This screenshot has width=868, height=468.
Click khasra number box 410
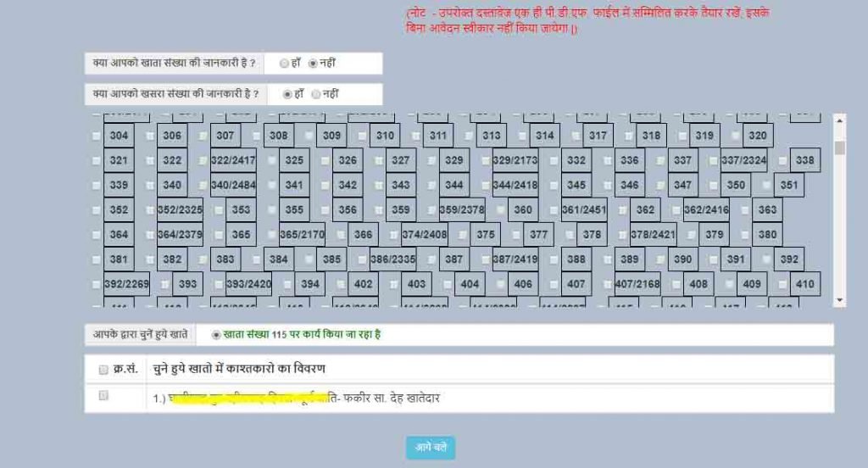(x=805, y=284)
